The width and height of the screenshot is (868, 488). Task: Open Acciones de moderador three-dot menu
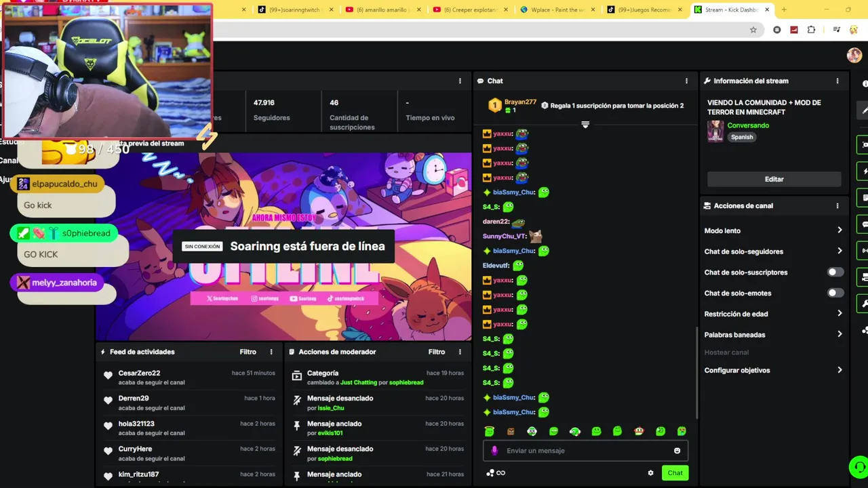pyautogui.click(x=460, y=352)
